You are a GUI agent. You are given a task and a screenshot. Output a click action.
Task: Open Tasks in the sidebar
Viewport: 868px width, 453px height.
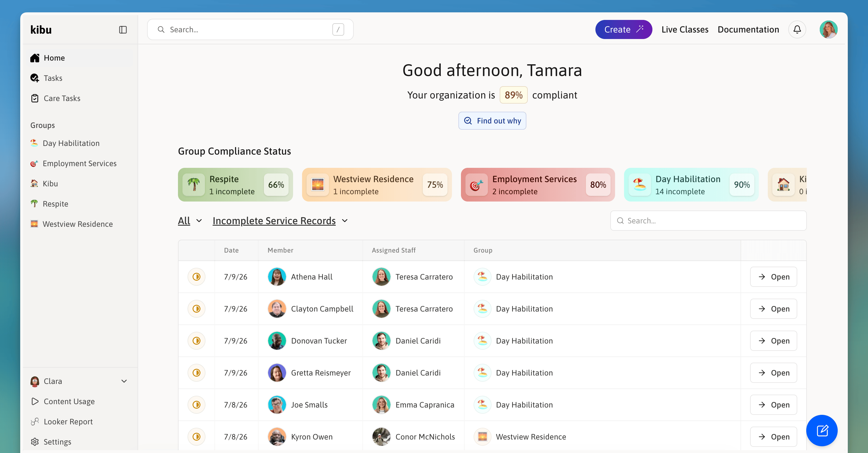(x=80, y=78)
